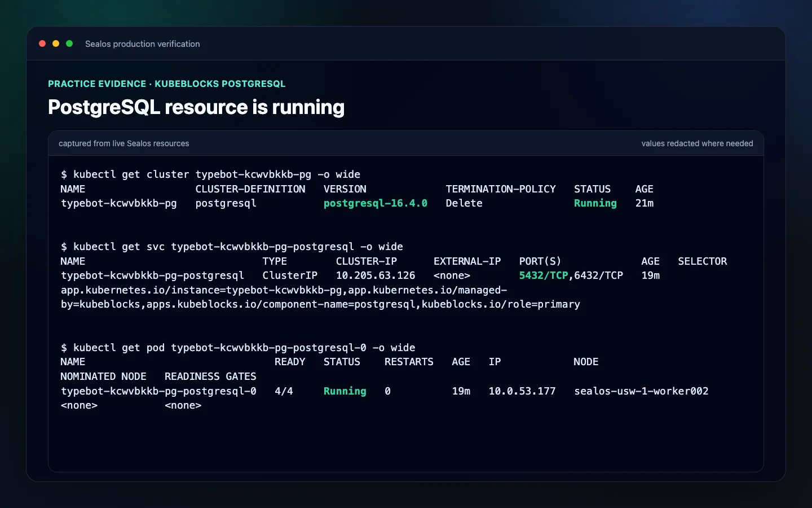Click the cluster's green 'Running' status
Image resolution: width=812 pixels, height=508 pixels.
[595, 203]
